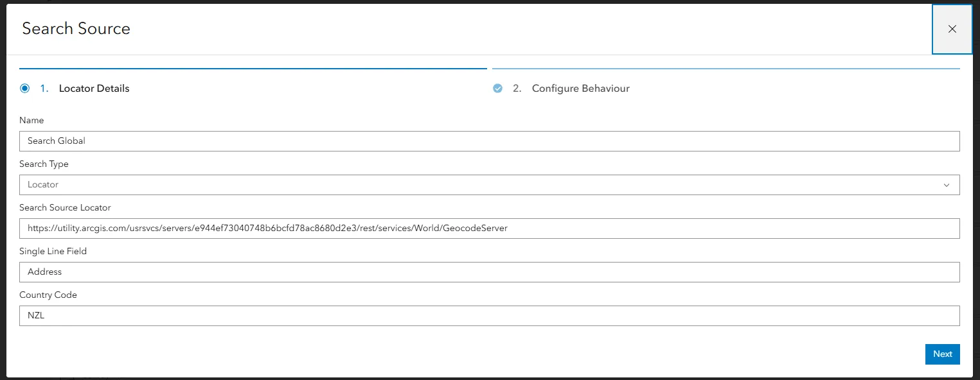Click the Country Code label
Screen dimensions: 980x380
point(48,295)
